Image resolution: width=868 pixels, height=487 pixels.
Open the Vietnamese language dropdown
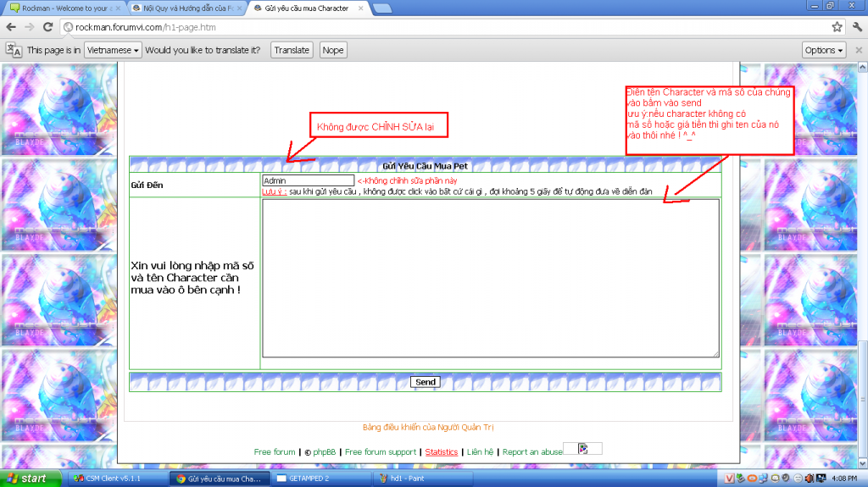point(113,50)
